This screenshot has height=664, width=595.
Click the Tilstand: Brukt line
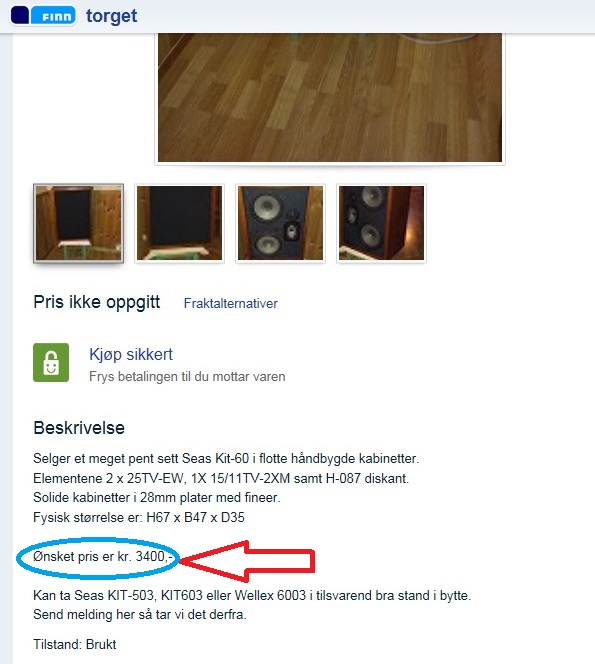tap(75, 644)
